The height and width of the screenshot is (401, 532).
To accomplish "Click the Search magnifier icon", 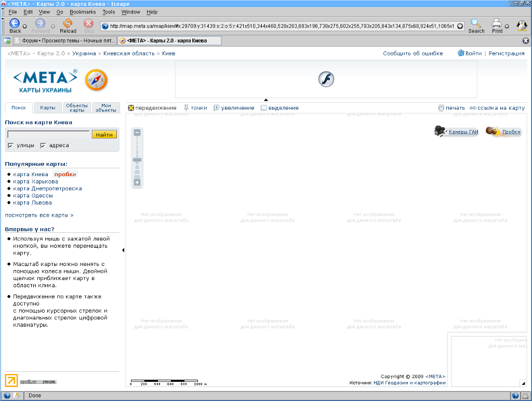I will [475, 23].
